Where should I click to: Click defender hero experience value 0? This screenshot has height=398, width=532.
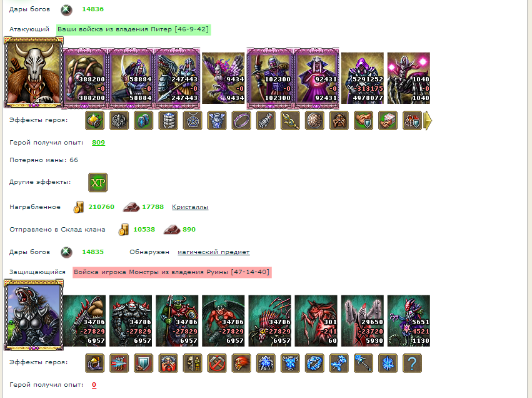point(94,385)
